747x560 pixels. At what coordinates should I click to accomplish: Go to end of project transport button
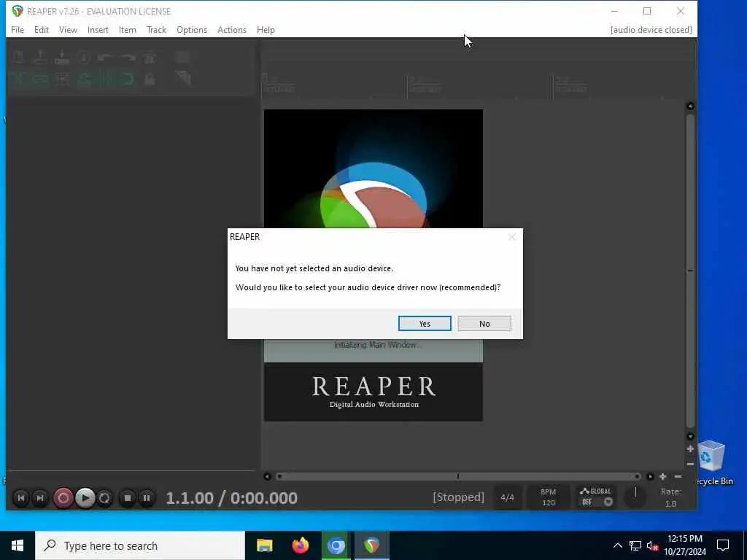[40, 498]
